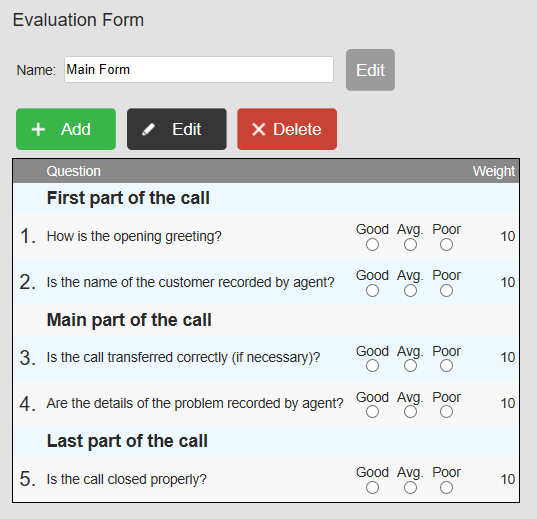Viewport: 537px width, 519px height.
Task: Select Good for opening greeting question
Action: [x=372, y=245]
